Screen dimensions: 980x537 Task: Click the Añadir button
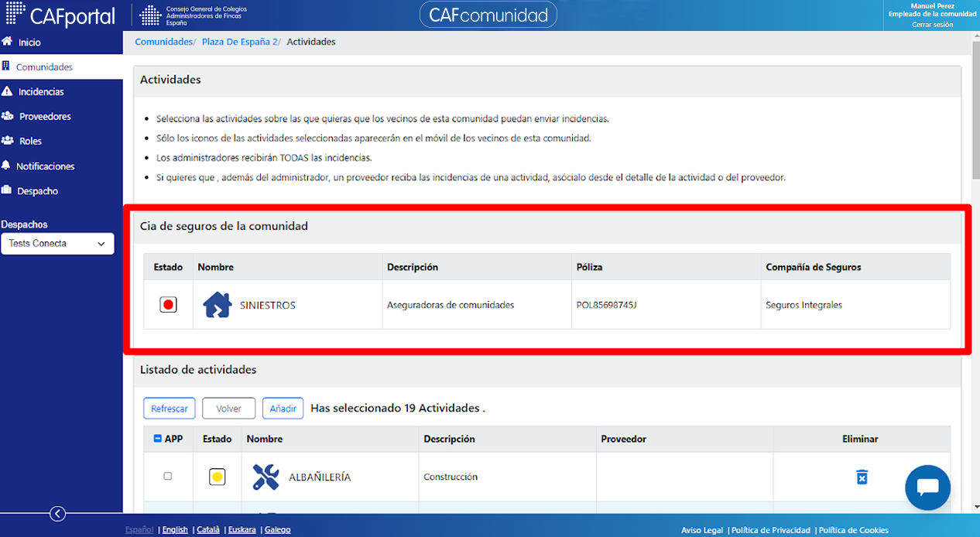[x=283, y=409]
